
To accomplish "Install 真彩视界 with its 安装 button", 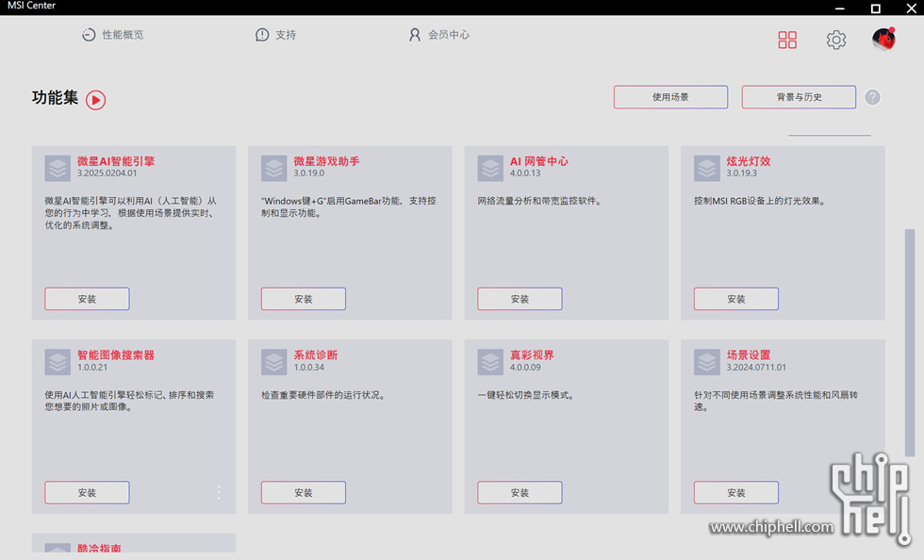I will tap(520, 493).
